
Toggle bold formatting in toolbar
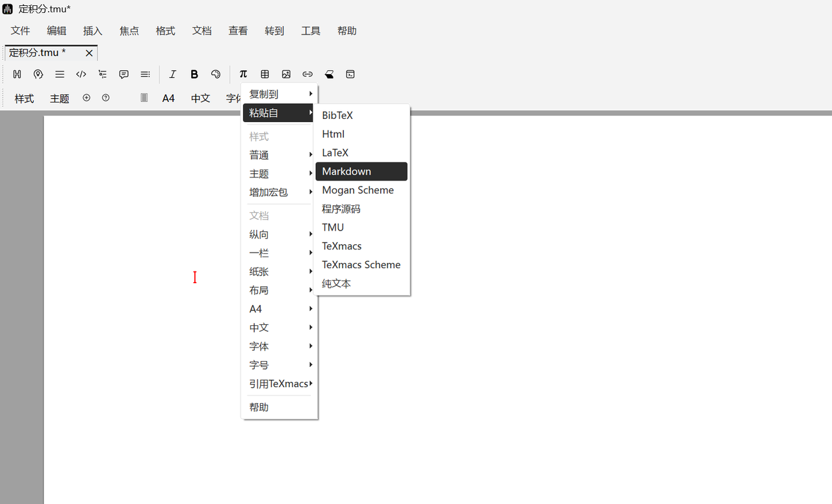pos(194,74)
